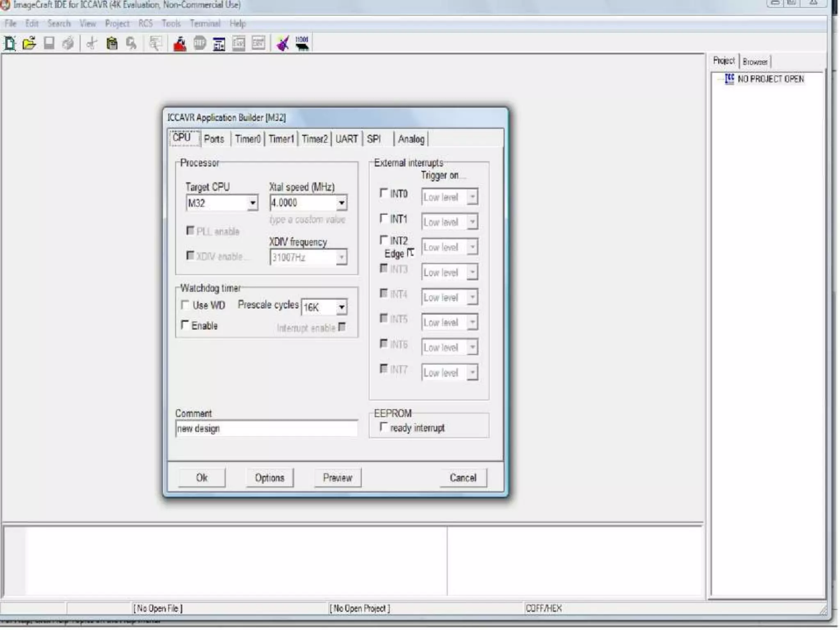840x630 pixels.
Task: Open INT2 trigger dropdown
Action: coord(472,247)
